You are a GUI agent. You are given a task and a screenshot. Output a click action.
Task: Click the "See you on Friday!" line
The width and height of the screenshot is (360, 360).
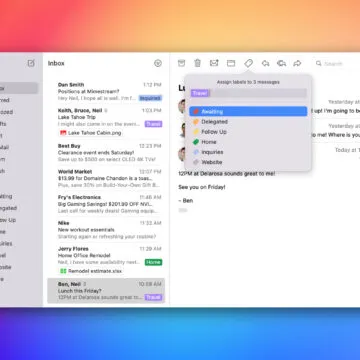(x=202, y=187)
